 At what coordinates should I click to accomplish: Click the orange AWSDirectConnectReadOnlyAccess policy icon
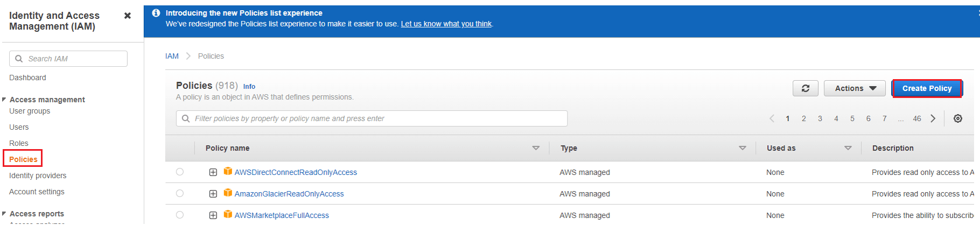coord(228,171)
